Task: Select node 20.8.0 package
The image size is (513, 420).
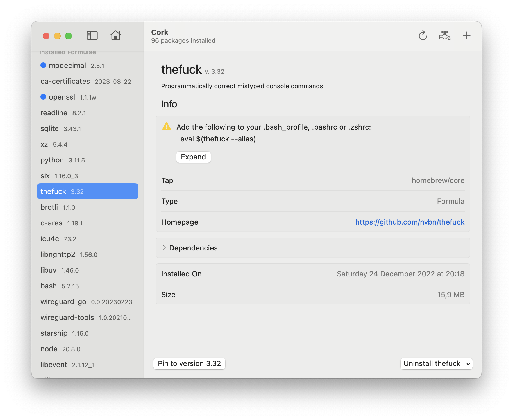Action: (x=88, y=349)
